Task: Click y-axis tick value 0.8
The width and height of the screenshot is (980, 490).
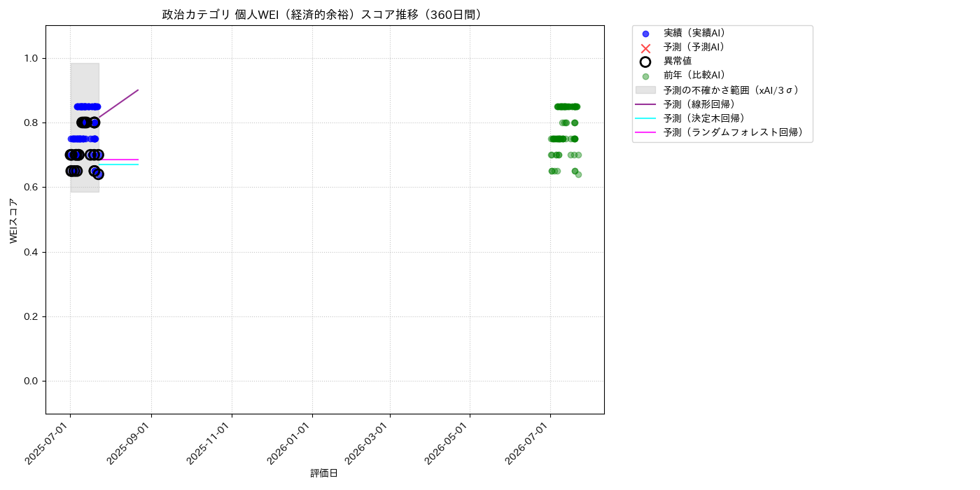Action: click(32, 122)
